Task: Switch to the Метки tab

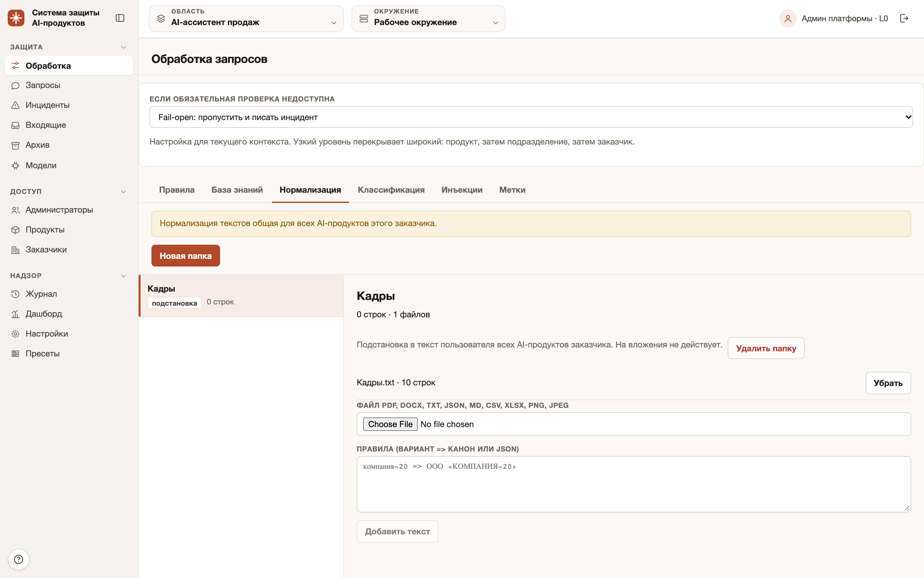Action: [512, 190]
